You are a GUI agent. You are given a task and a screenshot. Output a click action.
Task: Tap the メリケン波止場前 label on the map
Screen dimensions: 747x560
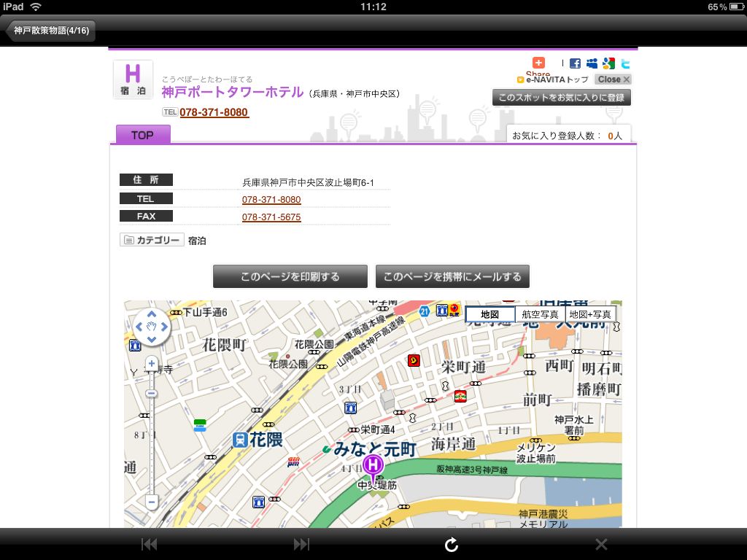click(x=536, y=453)
